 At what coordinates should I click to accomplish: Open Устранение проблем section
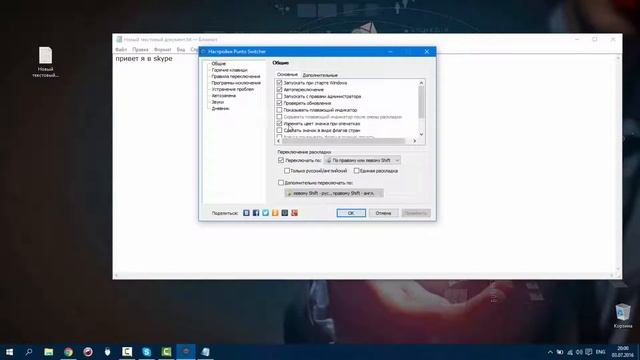[233, 89]
